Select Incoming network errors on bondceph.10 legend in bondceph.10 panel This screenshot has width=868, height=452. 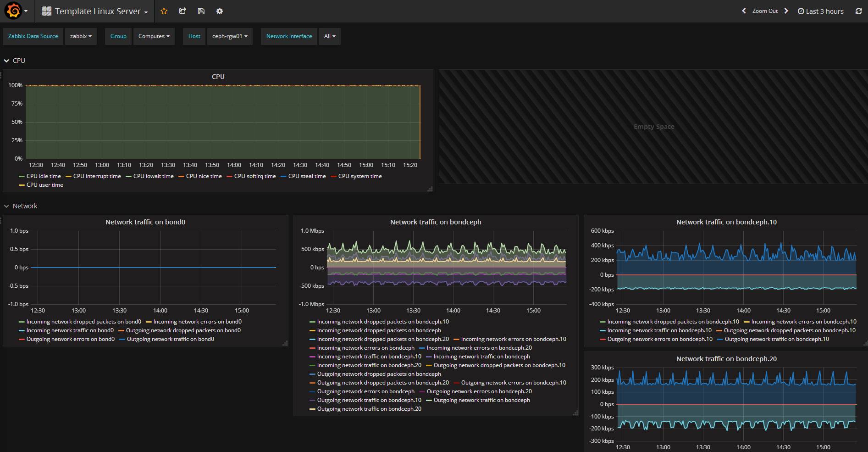click(804, 322)
